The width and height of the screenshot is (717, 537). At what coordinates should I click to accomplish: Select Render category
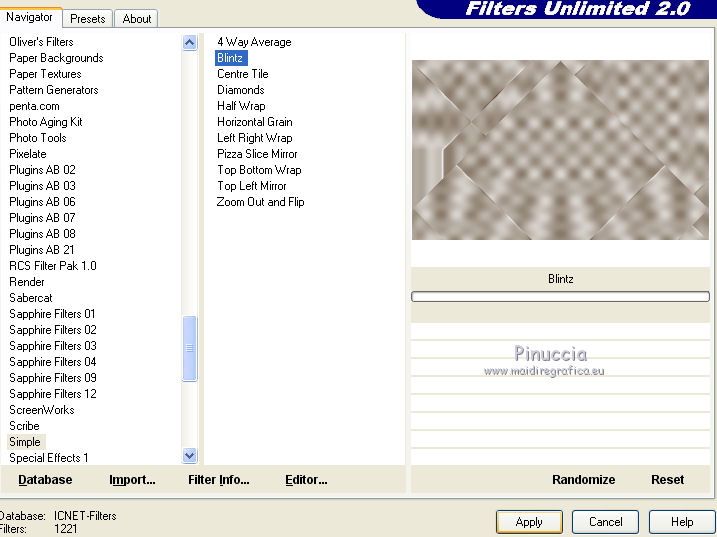pyautogui.click(x=27, y=282)
